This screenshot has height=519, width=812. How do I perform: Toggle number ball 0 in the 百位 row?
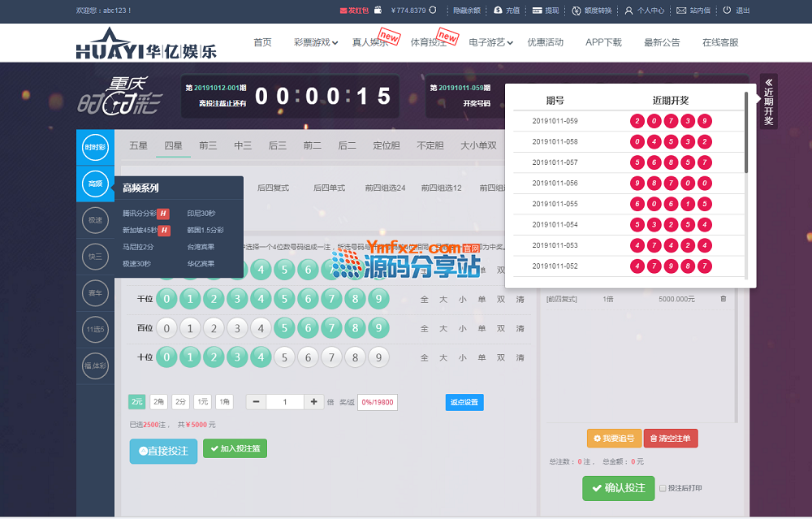coord(166,328)
